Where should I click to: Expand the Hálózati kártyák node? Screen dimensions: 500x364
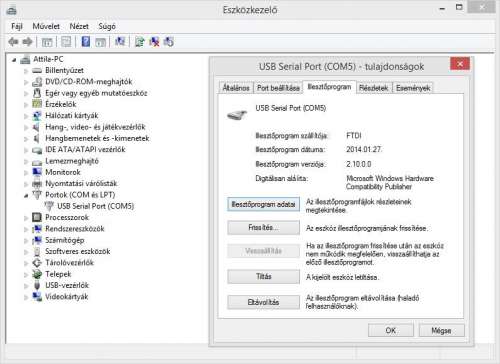[x=26, y=116]
